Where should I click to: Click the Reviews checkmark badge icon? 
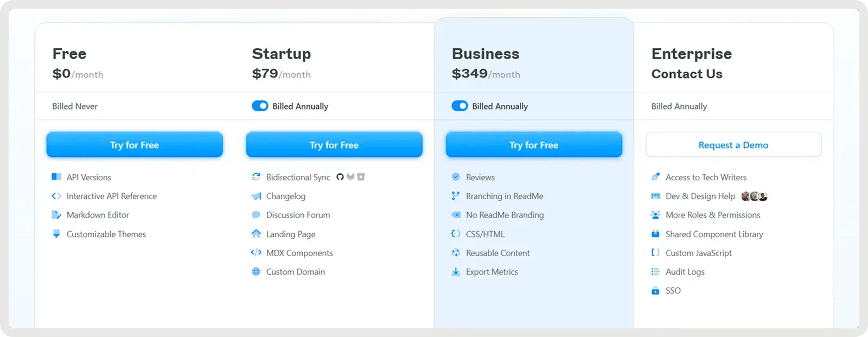[x=456, y=177]
